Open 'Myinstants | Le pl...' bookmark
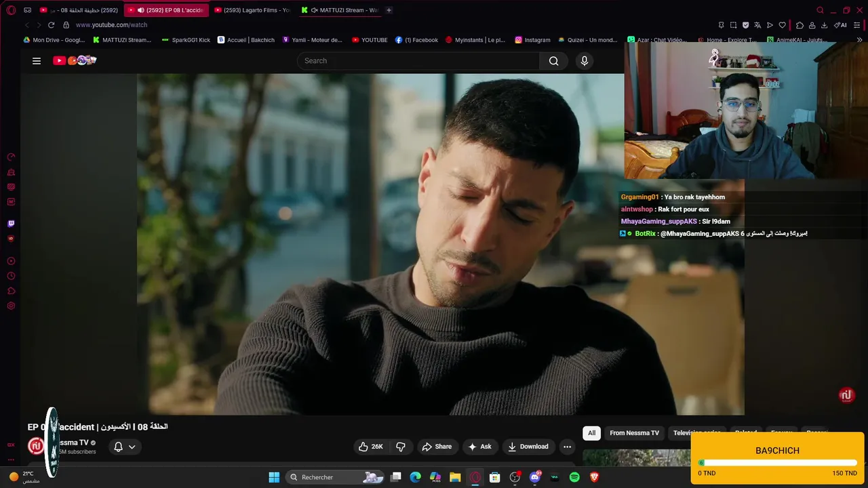Screen dimensions: 868x488 click(475, 40)
